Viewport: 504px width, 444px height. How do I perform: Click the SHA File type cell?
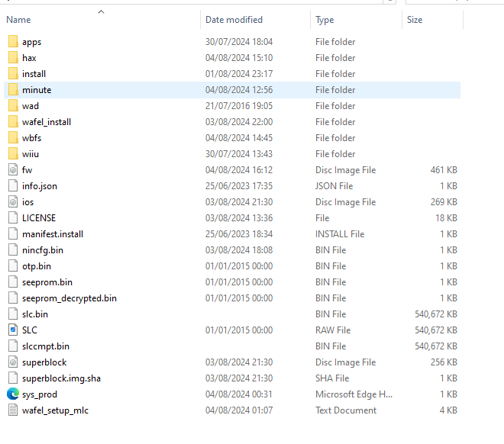coord(332,378)
